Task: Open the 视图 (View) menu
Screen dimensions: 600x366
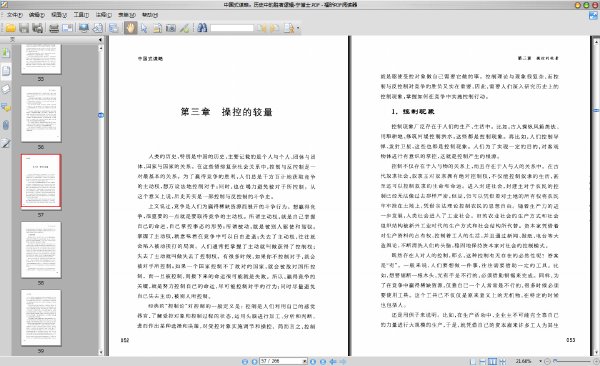Action: coord(59,15)
